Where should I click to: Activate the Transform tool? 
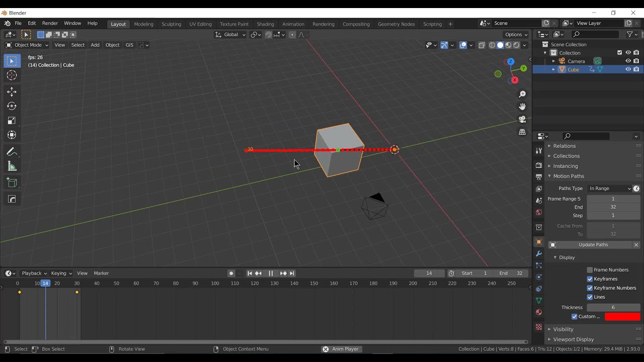click(x=12, y=135)
